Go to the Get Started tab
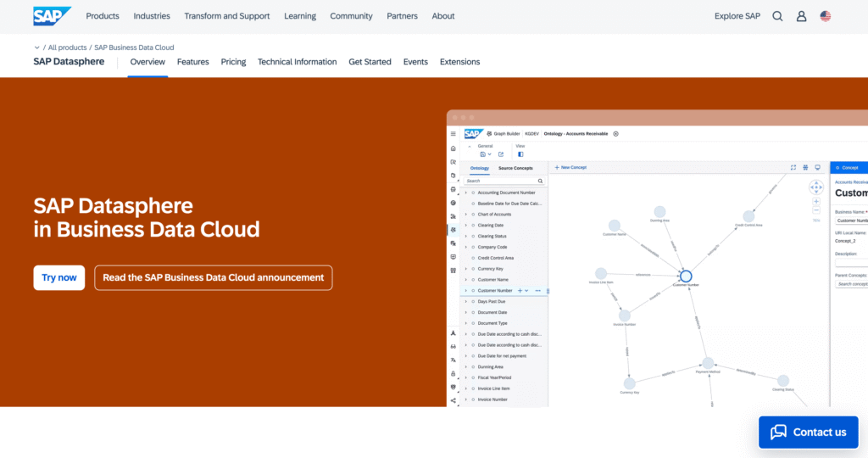Image resolution: width=868 pixels, height=458 pixels. 370,62
